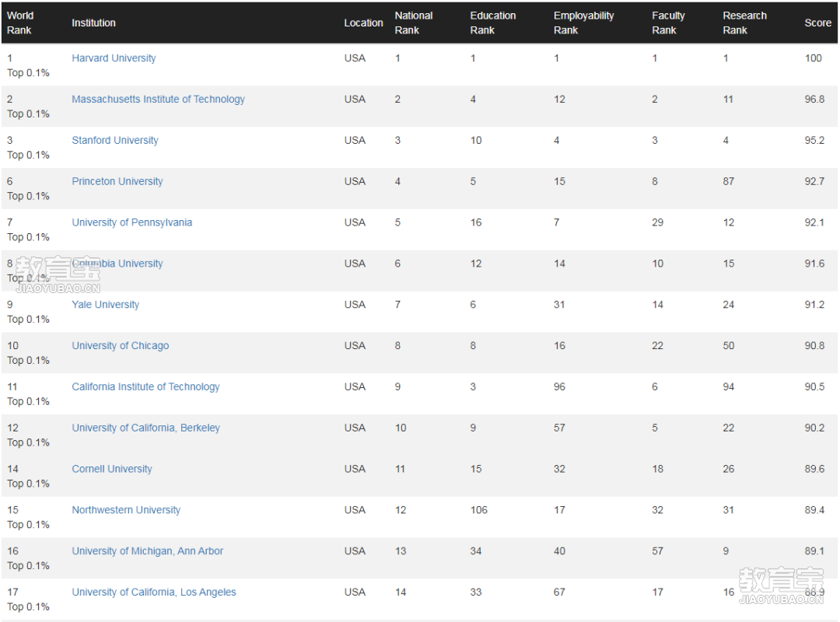Select the score value 90.5

click(814, 387)
